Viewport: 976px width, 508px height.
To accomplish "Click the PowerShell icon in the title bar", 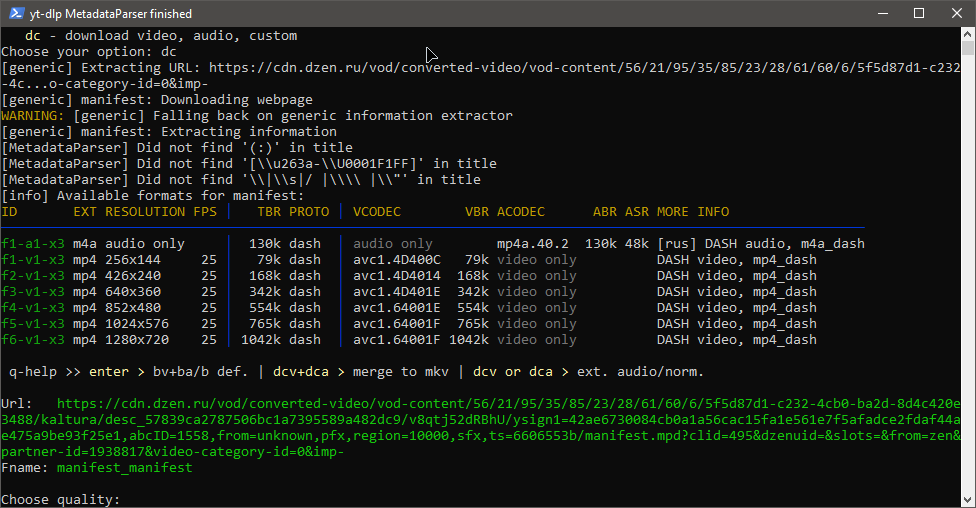I will (16, 13).
